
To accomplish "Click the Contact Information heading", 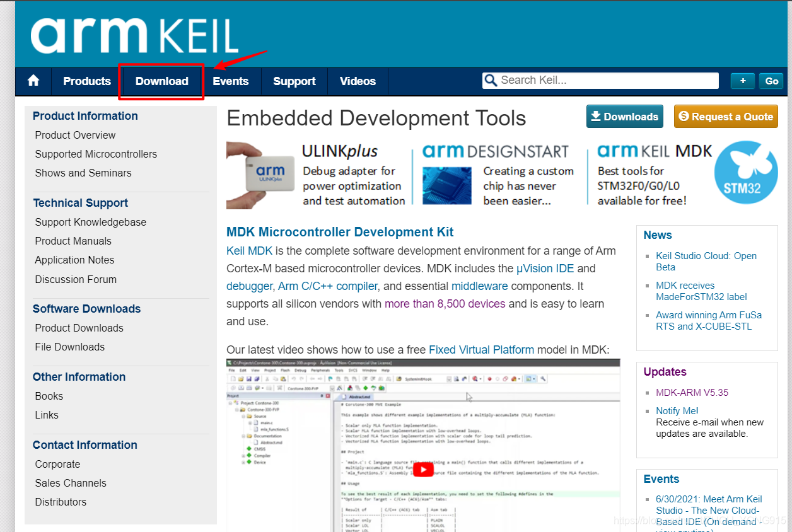I will coord(84,445).
